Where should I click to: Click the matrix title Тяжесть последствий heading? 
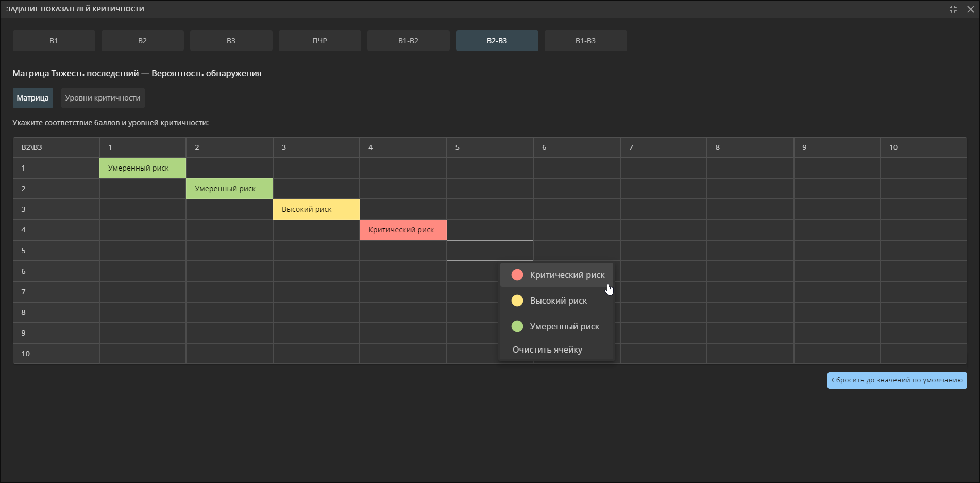[x=137, y=73]
